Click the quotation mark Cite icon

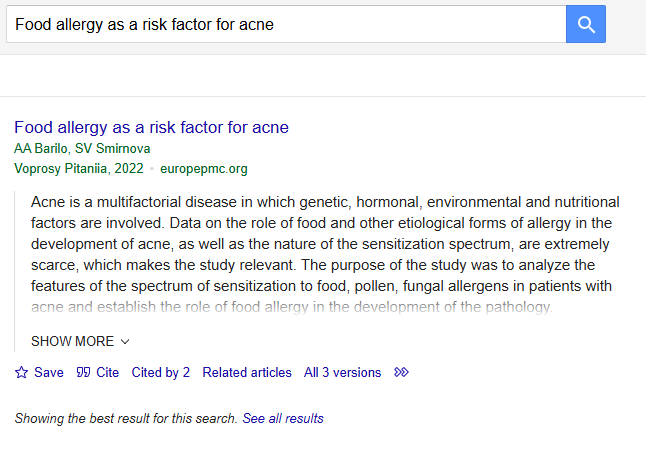tap(83, 373)
